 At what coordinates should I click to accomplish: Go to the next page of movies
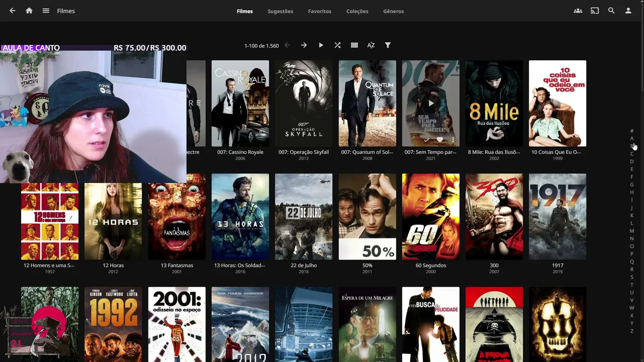tap(304, 45)
